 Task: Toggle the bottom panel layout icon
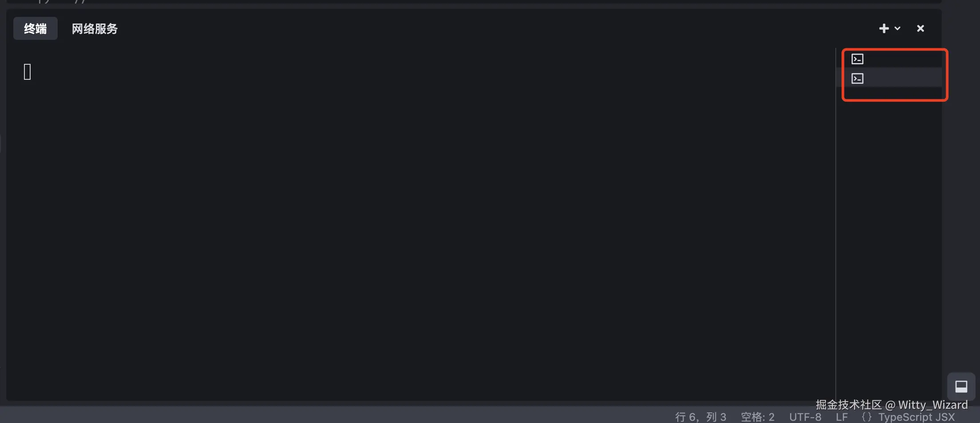[961, 387]
